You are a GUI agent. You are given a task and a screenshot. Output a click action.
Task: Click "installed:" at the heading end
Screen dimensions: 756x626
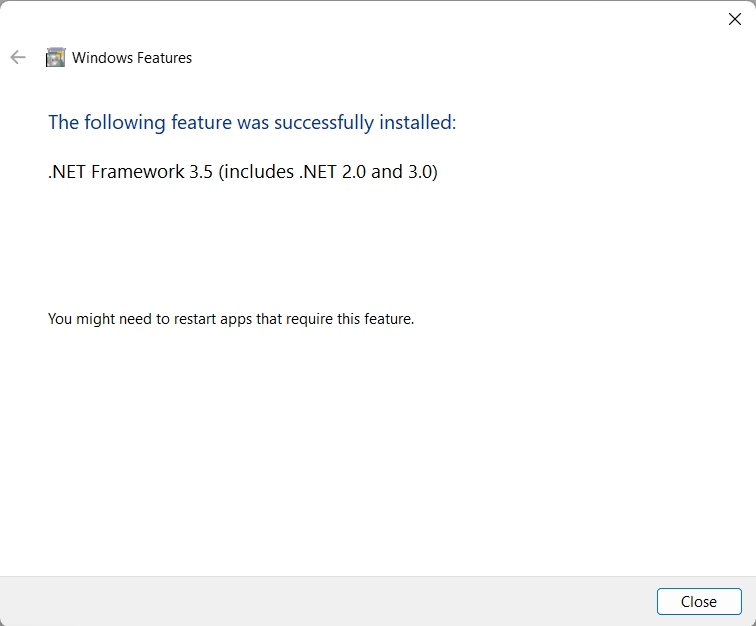(x=418, y=123)
